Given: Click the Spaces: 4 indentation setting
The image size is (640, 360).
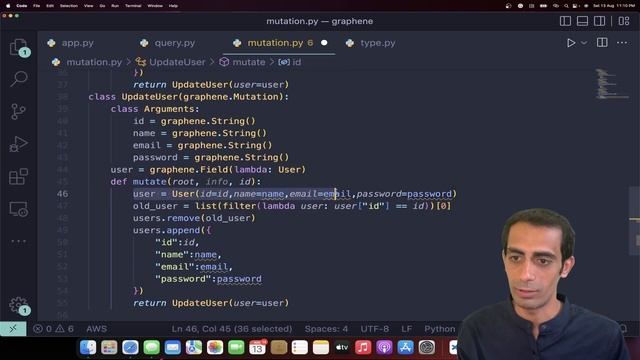Looking at the screenshot, I should (x=326, y=329).
